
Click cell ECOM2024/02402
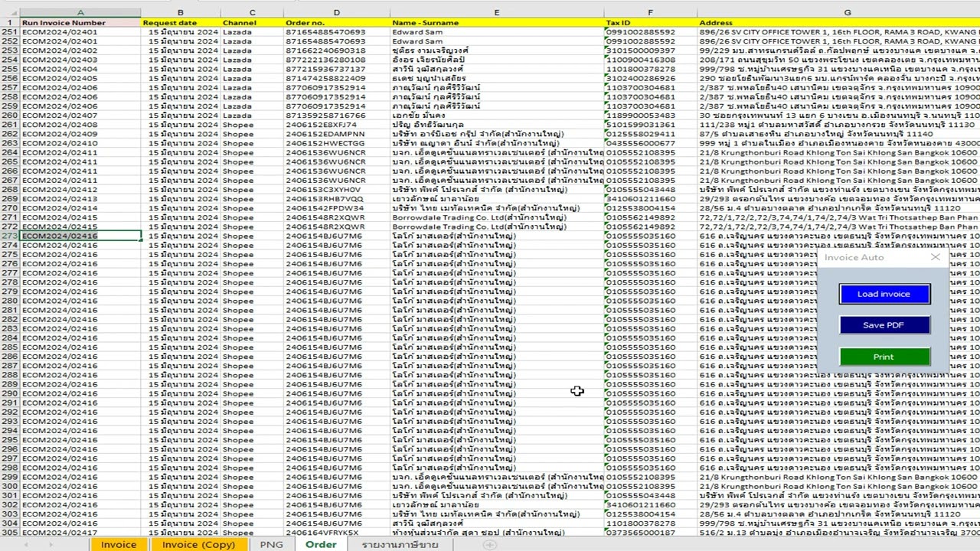click(80, 51)
